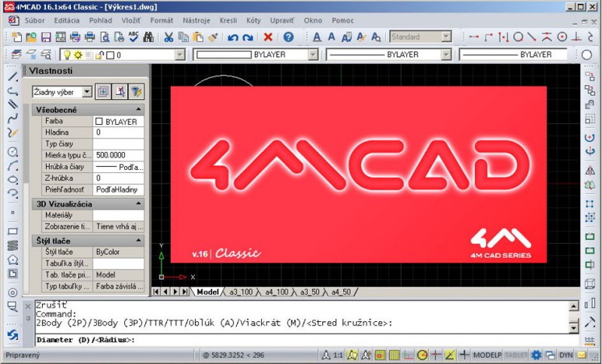Viewport: 602px width, 364px height.
Task: Click the 1:1 annotation scale button
Action: (337, 355)
